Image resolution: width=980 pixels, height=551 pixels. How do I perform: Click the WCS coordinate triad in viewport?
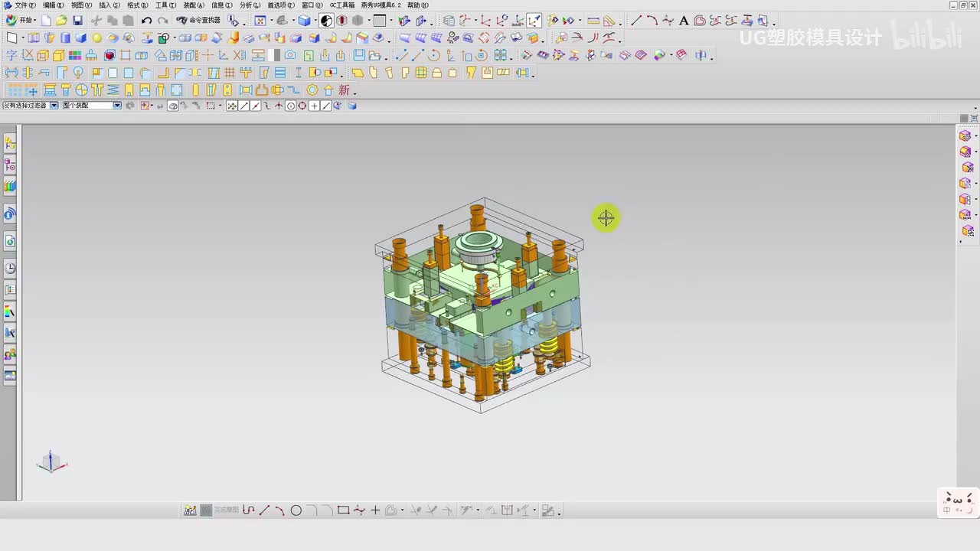click(52, 461)
